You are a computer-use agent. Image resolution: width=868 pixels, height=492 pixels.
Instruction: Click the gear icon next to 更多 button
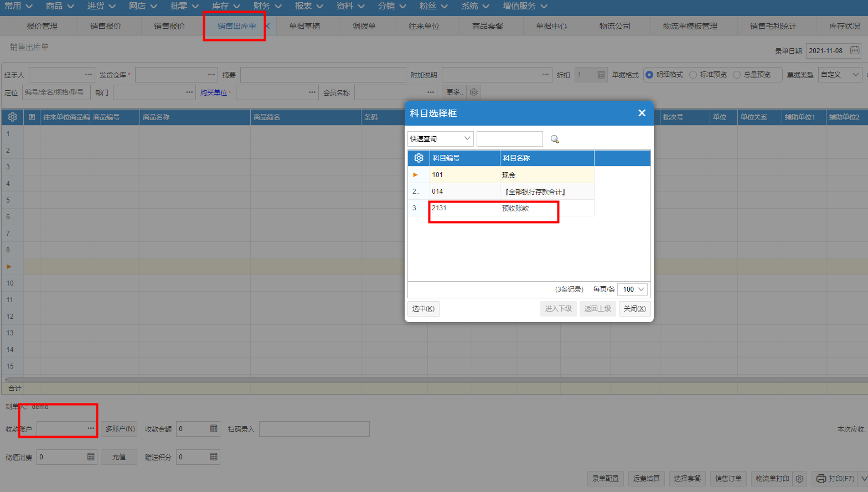coord(474,92)
